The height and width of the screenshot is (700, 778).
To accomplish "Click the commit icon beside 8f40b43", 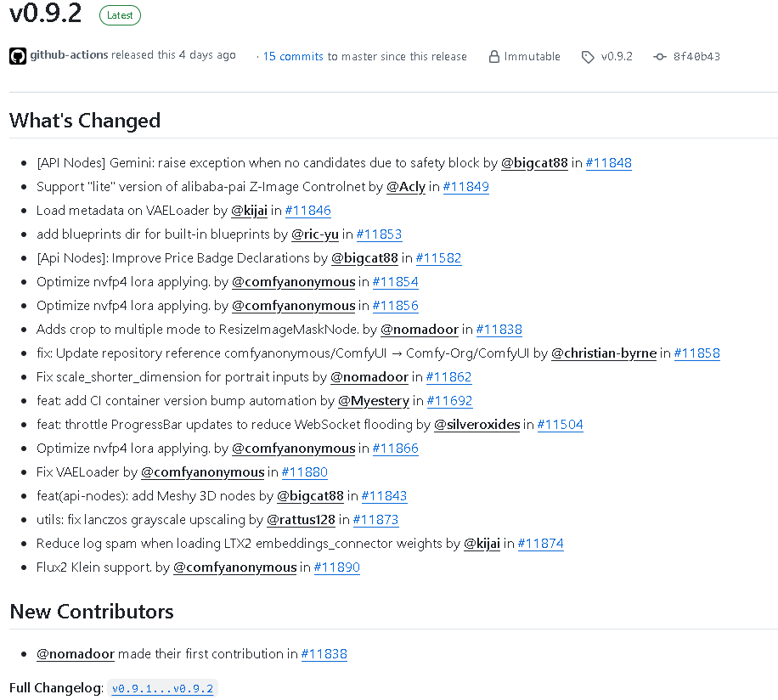I will pos(659,56).
